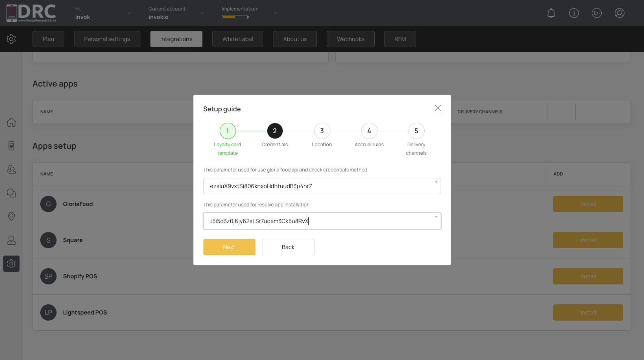Expand the Current account dropdown

coord(202,13)
